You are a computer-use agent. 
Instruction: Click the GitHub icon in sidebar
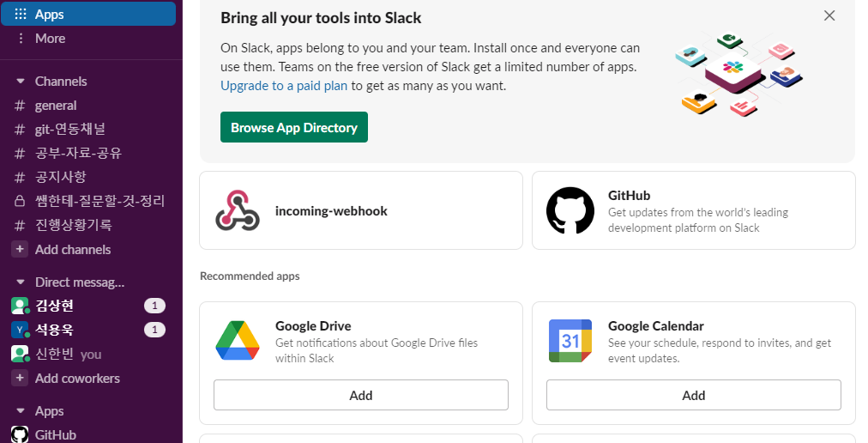[20, 434]
